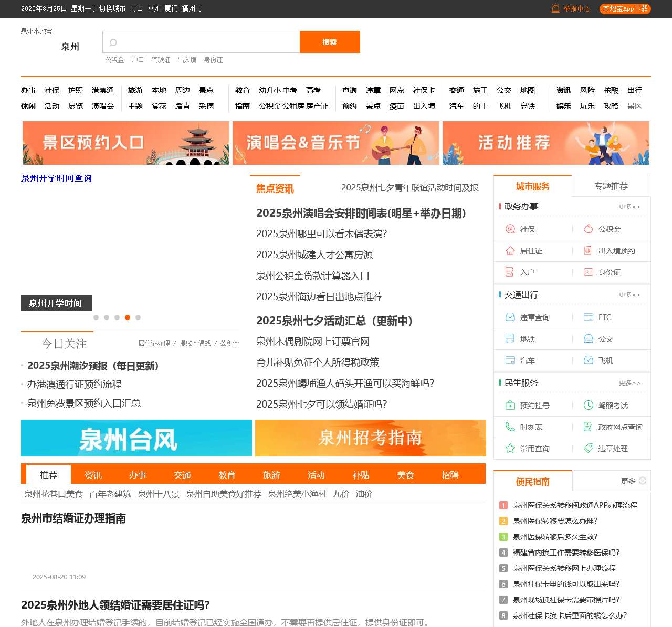Select the first carousel indicator dot
The image size is (672, 627).
(x=96, y=317)
